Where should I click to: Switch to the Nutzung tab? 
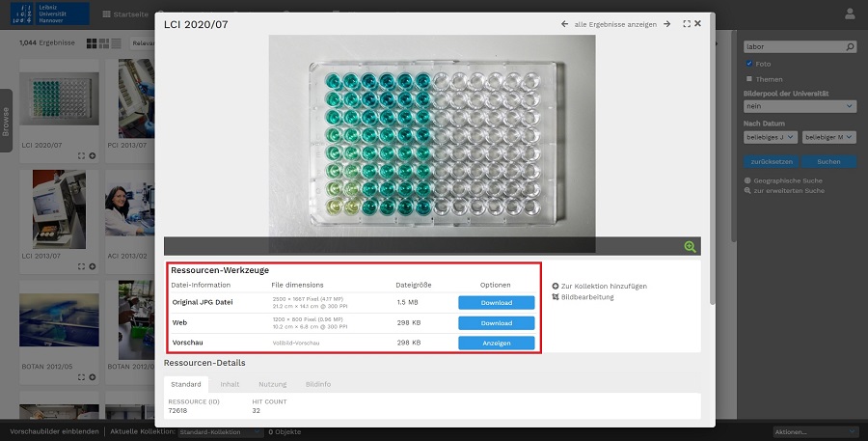(x=272, y=384)
